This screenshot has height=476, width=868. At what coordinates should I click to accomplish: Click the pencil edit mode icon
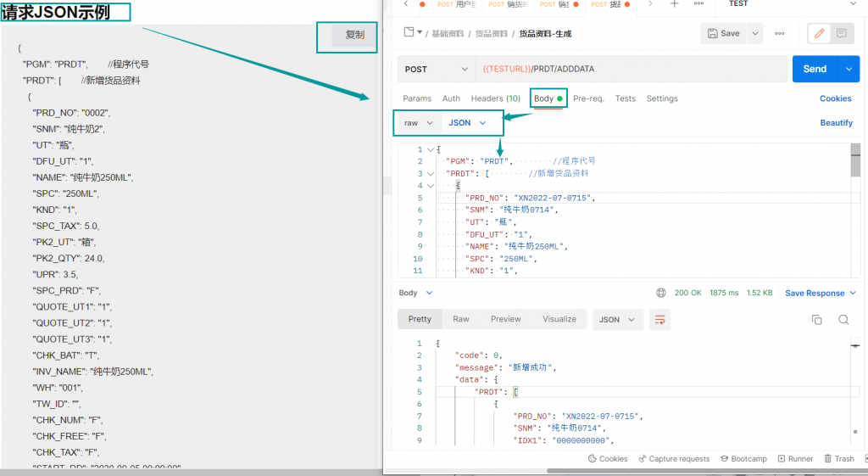819,33
